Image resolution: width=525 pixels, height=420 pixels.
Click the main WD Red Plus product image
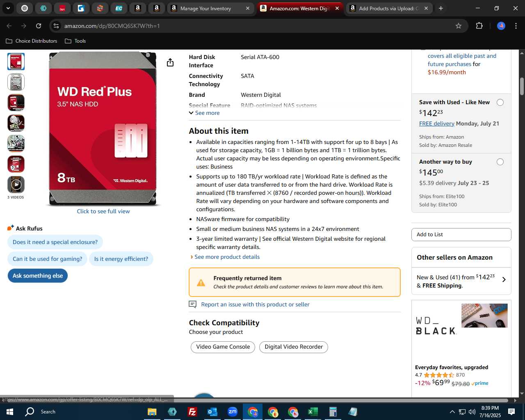103,128
